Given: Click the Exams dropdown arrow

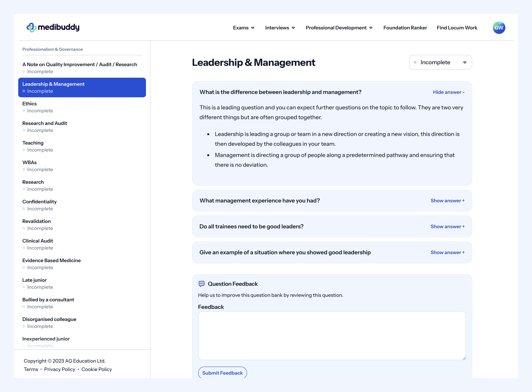Looking at the screenshot, I should pos(253,28).
